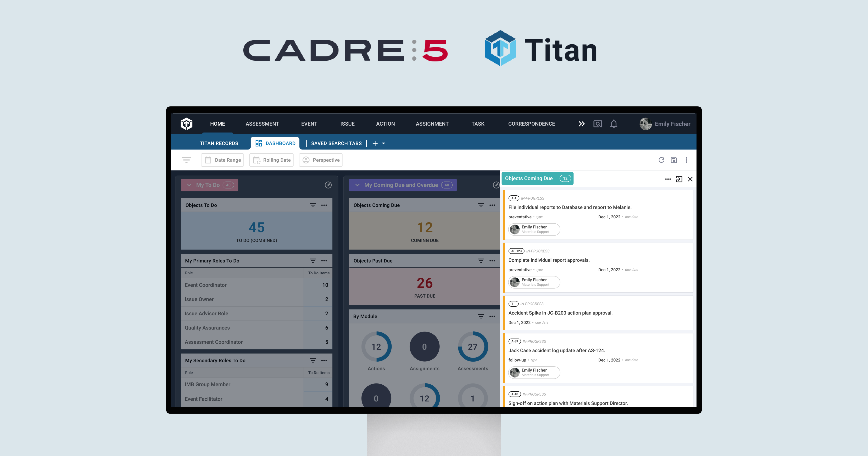Open the Correspondence module tab

click(531, 124)
